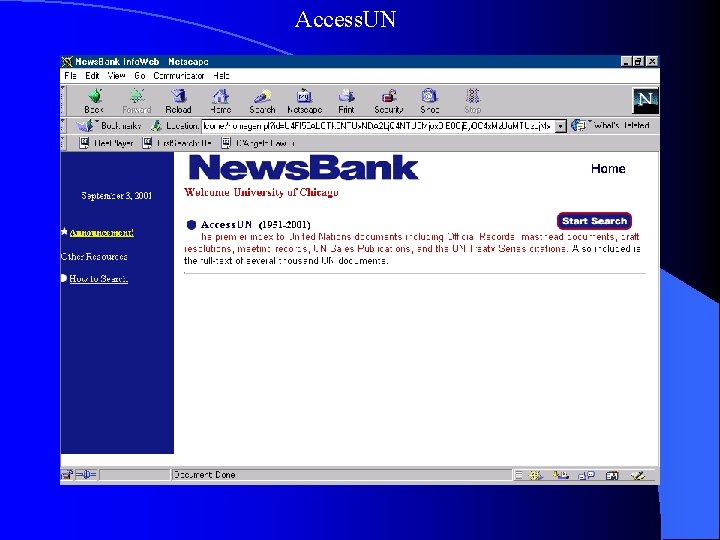The width and height of the screenshot is (720, 540).
Task: Open the Go menu
Action: pos(140,76)
